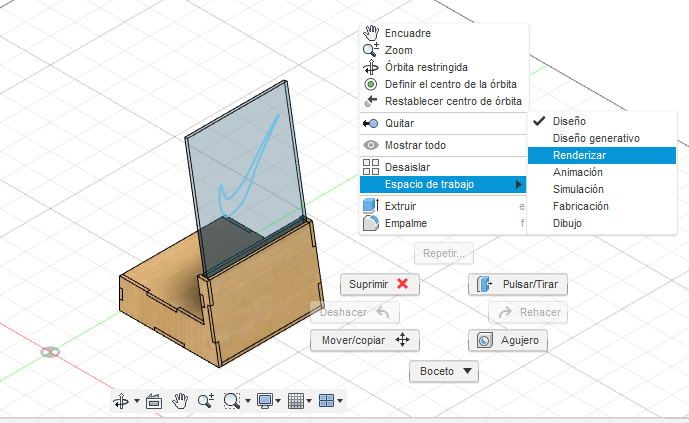This screenshot has width=689, height=423.
Task: Open the Boceto dropdown
Action: click(444, 371)
